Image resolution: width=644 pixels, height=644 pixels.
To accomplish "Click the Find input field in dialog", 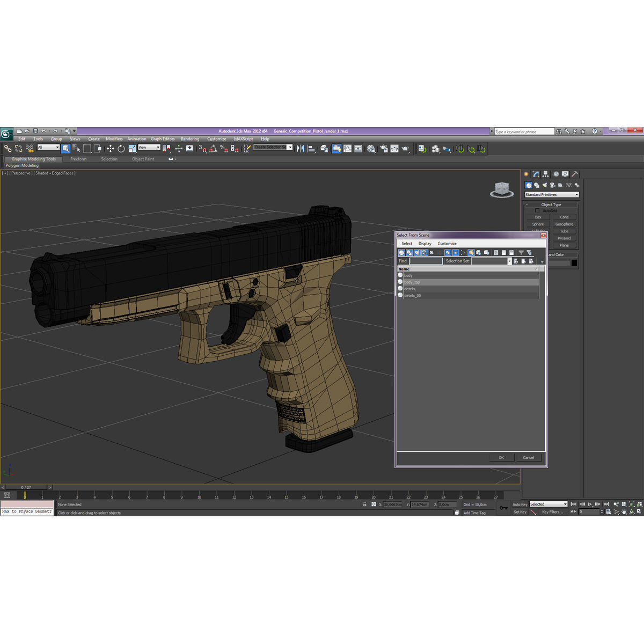I will pyautogui.click(x=426, y=261).
